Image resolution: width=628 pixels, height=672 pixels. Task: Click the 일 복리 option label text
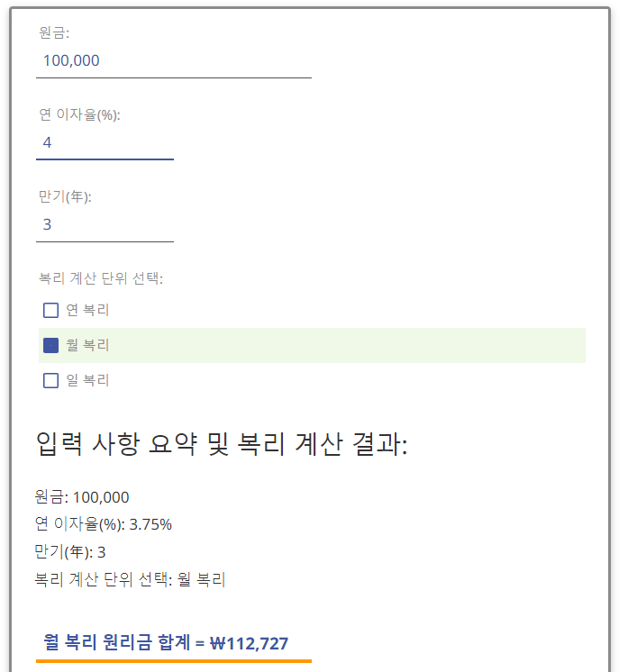tap(87, 380)
